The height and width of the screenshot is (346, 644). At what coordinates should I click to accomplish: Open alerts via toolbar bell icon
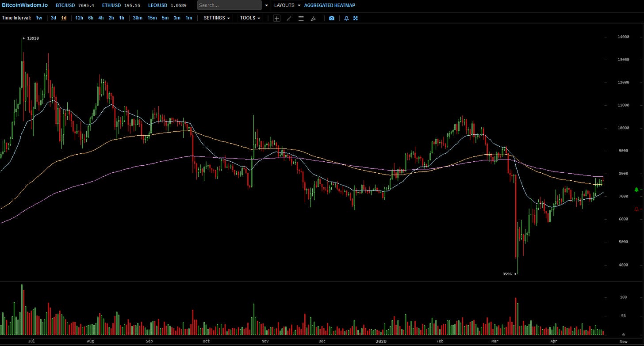tap(346, 18)
